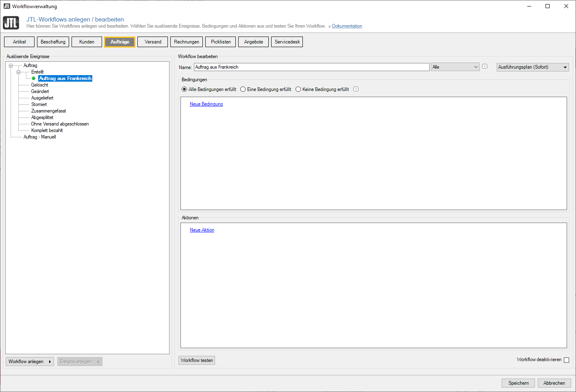The height and width of the screenshot is (392, 576).
Task: Select the Storniert event
Action: click(39, 104)
